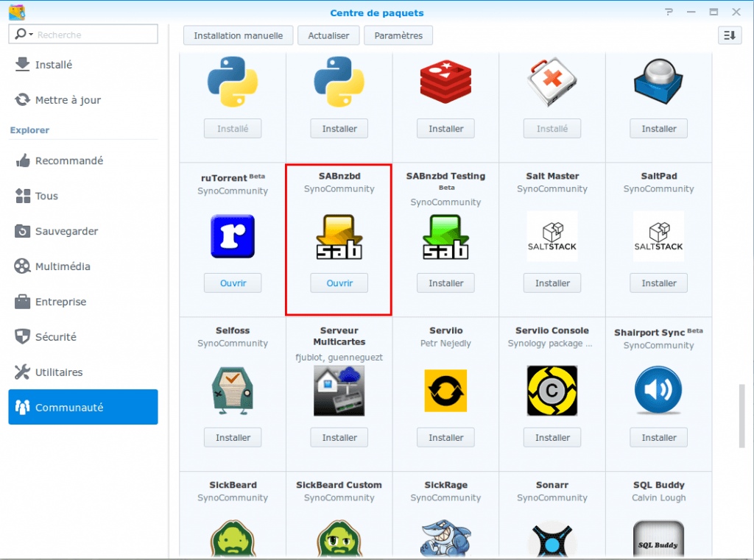Screen dimensions: 754x560
Task: Switch to the Installé section
Action: (x=83, y=65)
